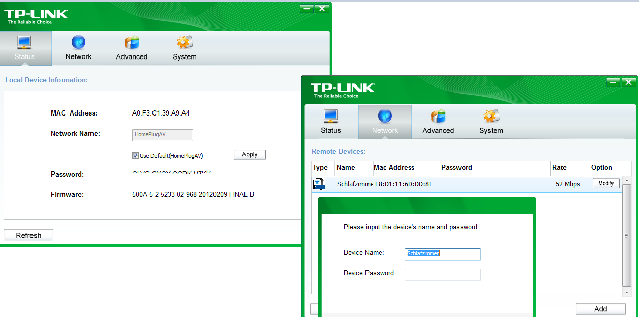Click the 500 powerline device type icon
The height and width of the screenshot is (317, 644).
tap(319, 184)
